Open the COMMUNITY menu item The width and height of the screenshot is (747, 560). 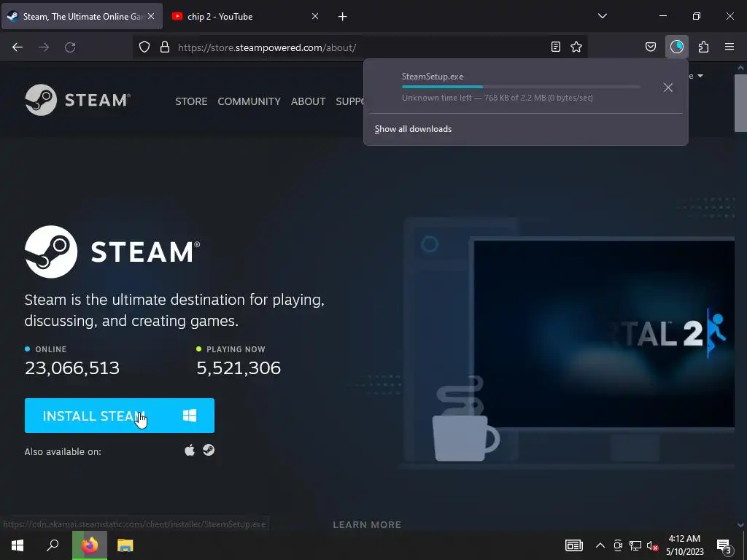(249, 101)
